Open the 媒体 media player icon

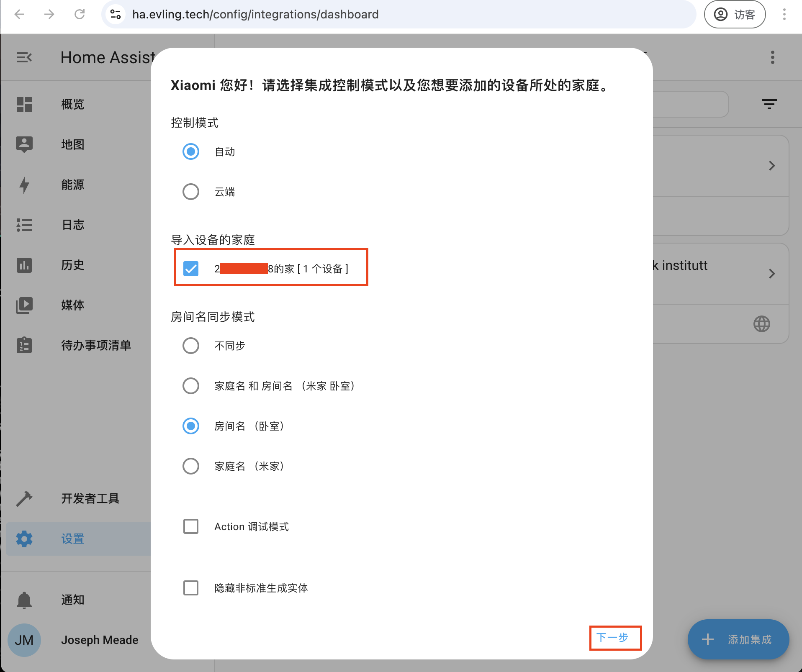(x=24, y=305)
